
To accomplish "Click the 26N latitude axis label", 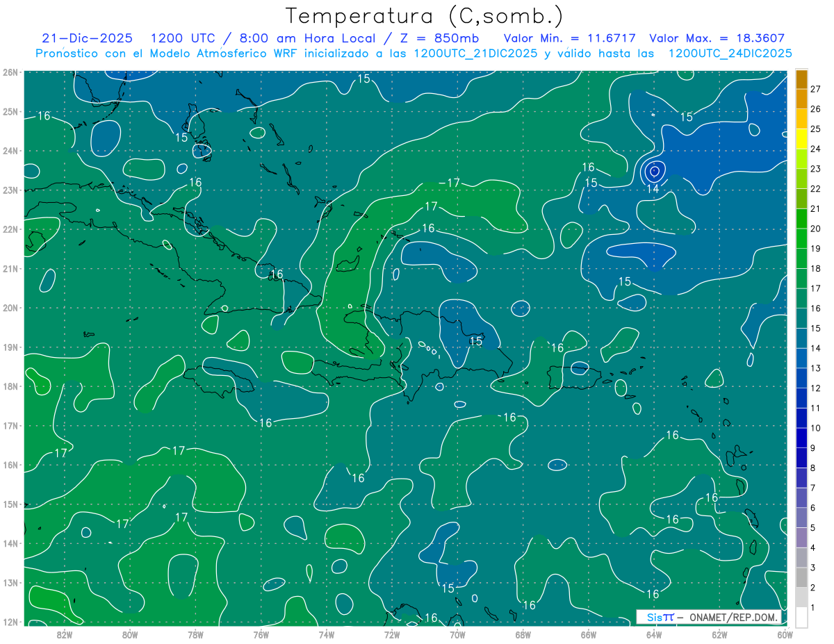I will pyautogui.click(x=10, y=72).
